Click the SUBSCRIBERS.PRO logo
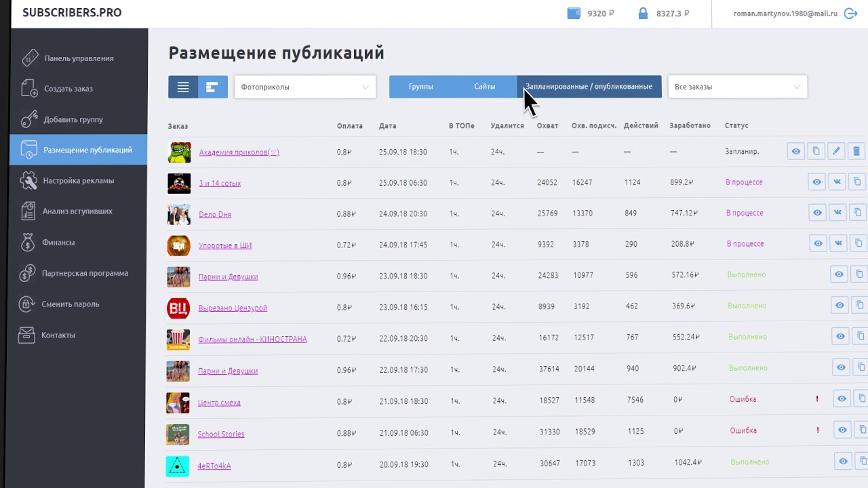Viewport: 868px width, 488px height. pyautogui.click(x=72, y=13)
